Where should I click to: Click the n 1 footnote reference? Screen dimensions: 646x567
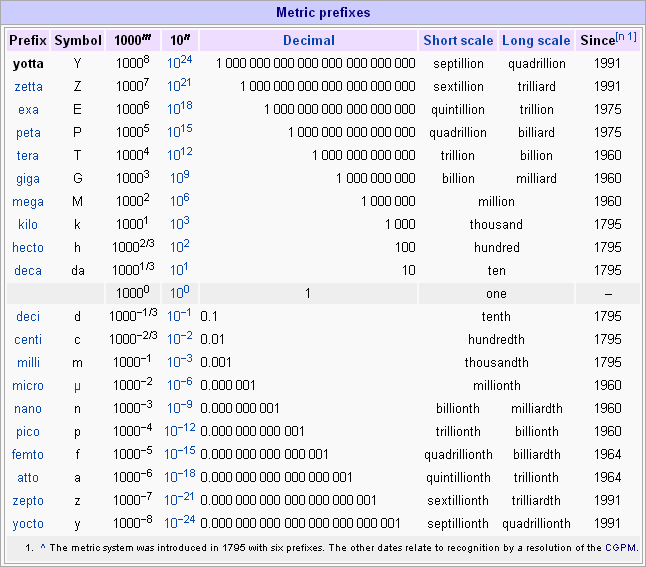pos(627,37)
